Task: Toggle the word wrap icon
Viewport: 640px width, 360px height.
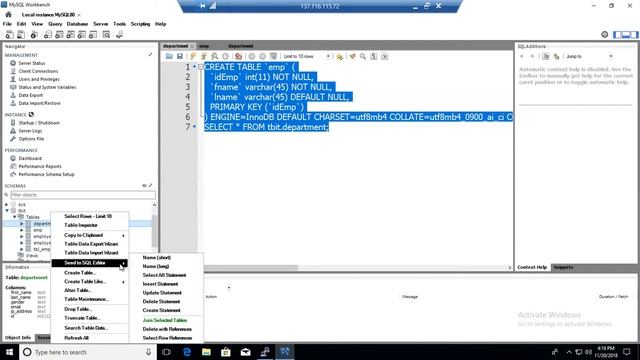Action: 384,56
